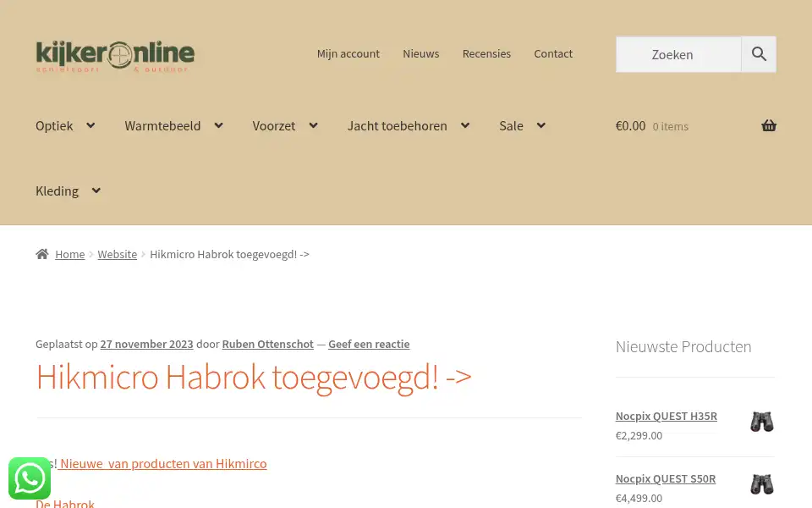Screen dimensions: 812x508
Task: Open the Nieuws page
Action: [x=421, y=54]
